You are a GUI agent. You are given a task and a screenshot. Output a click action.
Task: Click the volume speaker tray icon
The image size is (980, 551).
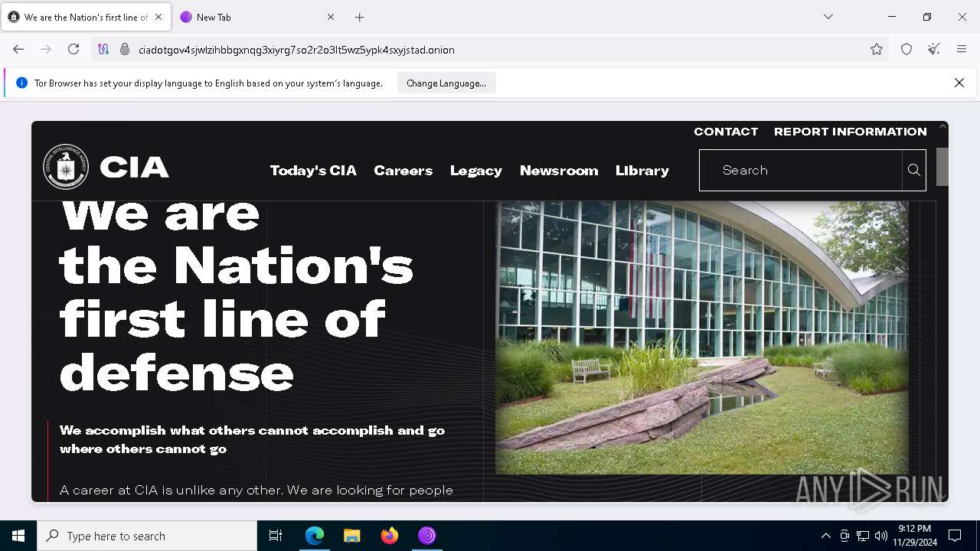(881, 536)
